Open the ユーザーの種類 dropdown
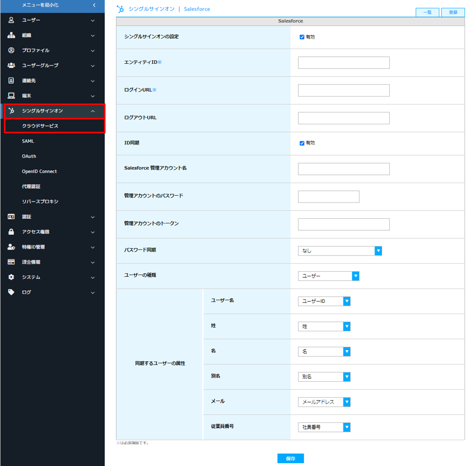Screen dimensions: 476x466 (x=329, y=276)
